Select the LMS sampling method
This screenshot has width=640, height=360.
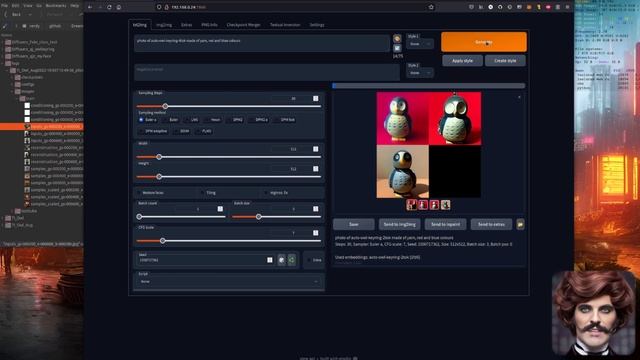point(191,120)
